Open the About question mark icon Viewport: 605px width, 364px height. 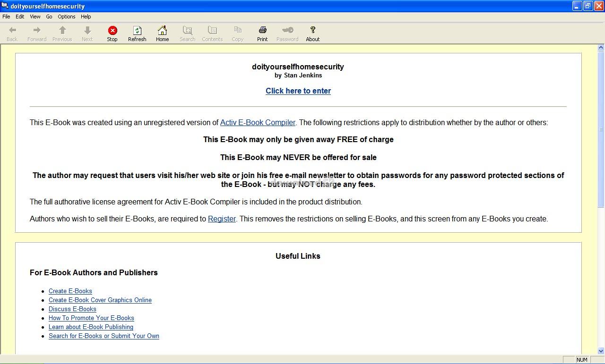[312, 31]
